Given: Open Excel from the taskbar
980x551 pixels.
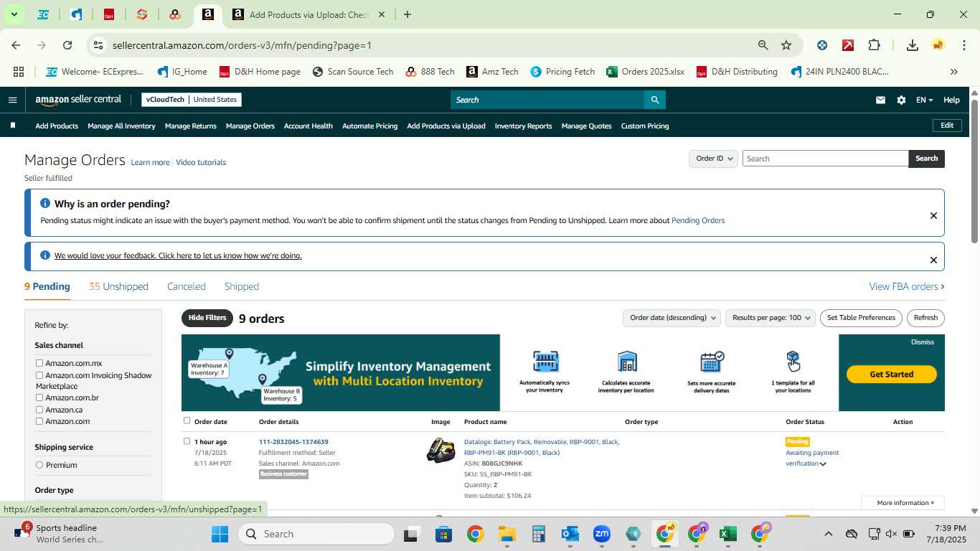Looking at the screenshot, I should point(728,534).
